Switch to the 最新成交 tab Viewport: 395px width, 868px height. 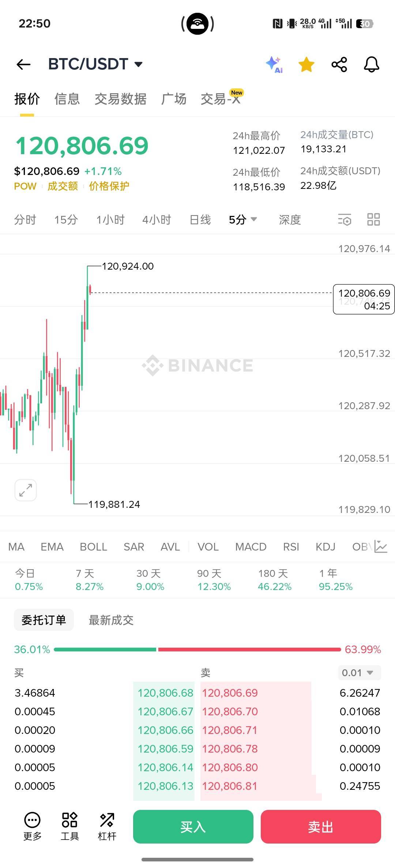click(x=111, y=620)
